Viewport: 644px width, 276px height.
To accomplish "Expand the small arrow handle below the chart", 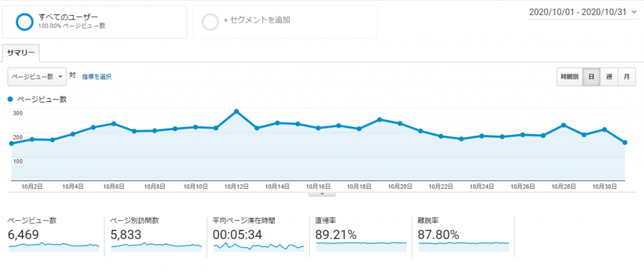I will [x=323, y=194].
